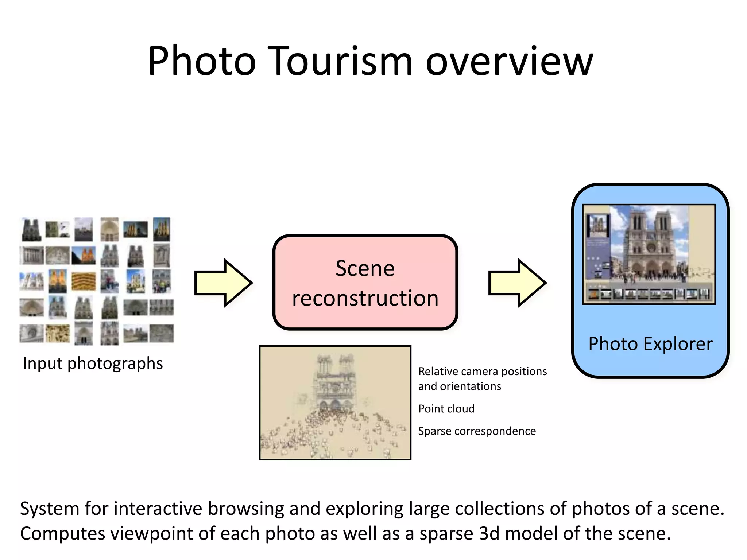Click the arrow pointing to Photo Explorer
The width and height of the screenshot is (747, 560).
517,283
